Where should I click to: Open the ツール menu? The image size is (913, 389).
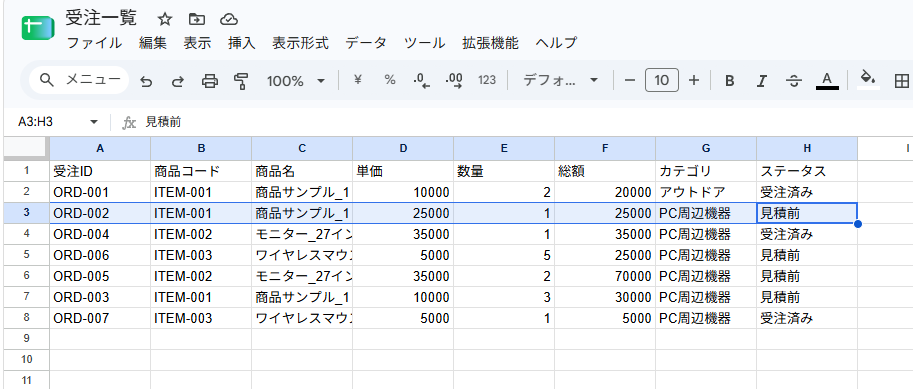click(x=425, y=43)
